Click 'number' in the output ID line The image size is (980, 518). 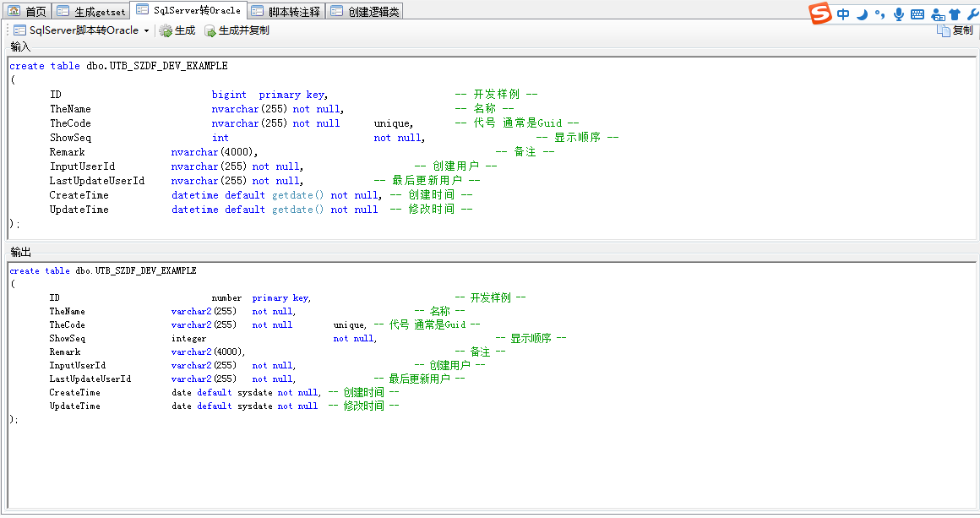[x=226, y=298]
